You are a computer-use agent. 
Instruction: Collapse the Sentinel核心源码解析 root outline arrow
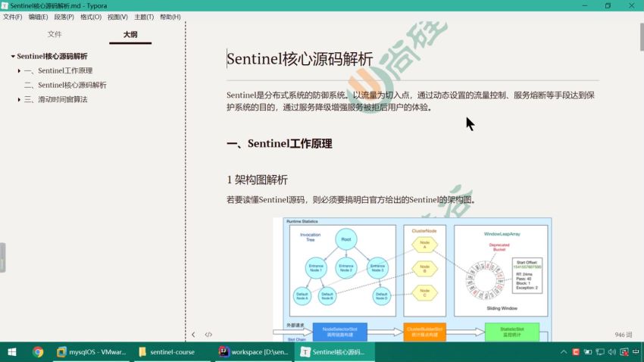pos(13,56)
